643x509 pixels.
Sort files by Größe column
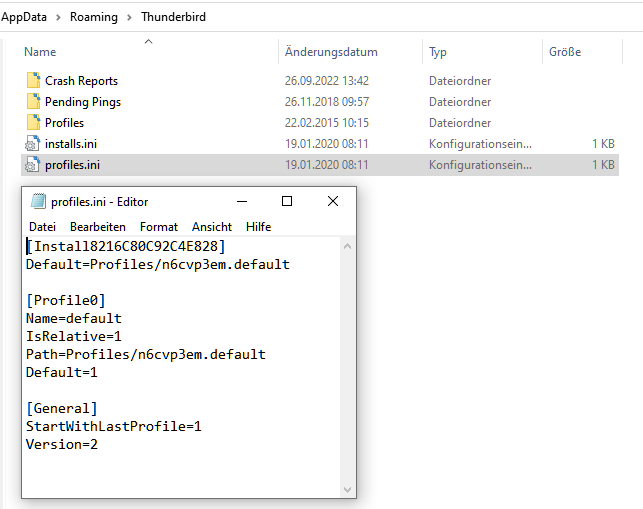(x=565, y=52)
